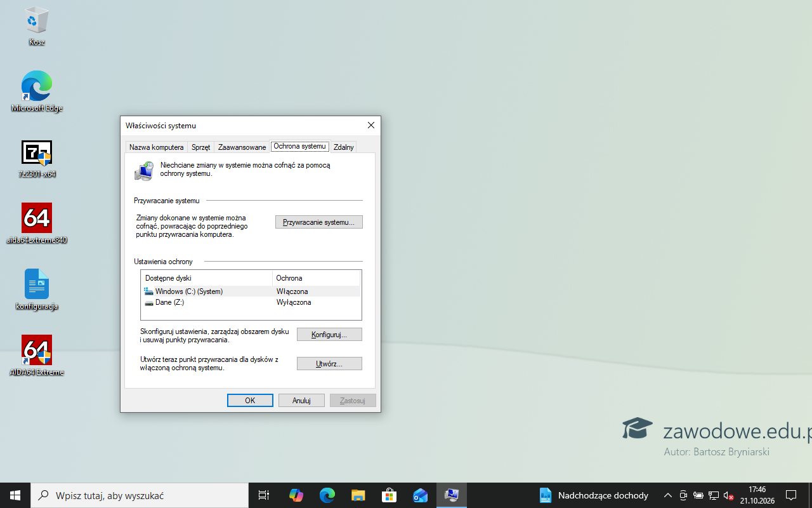
Task: Select the aida64extreme840 installer desktop icon
Action: (37, 224)
